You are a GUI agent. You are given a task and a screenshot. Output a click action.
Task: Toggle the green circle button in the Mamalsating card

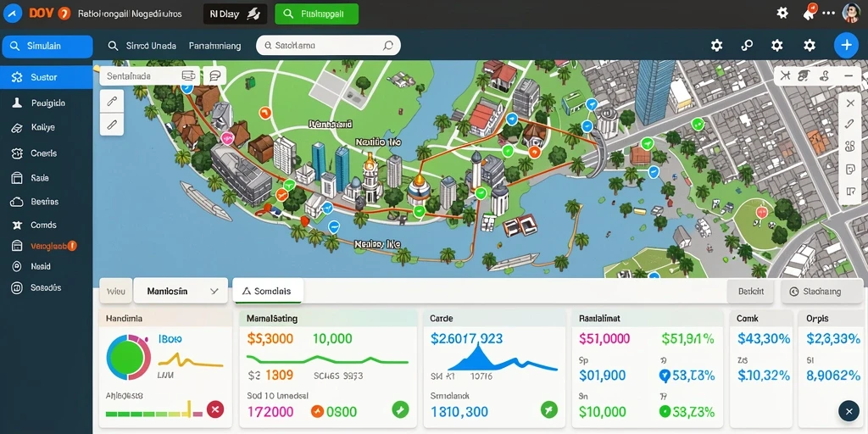(400, 409)
